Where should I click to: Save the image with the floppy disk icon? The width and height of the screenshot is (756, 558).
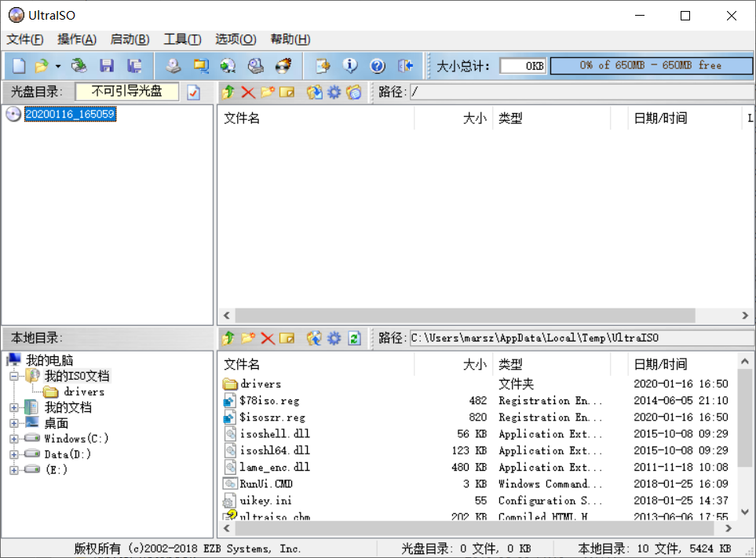tap(107, 66)
